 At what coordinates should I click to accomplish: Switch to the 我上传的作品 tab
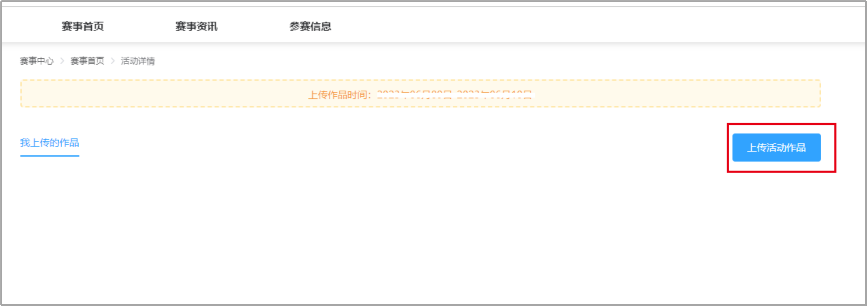50,143
